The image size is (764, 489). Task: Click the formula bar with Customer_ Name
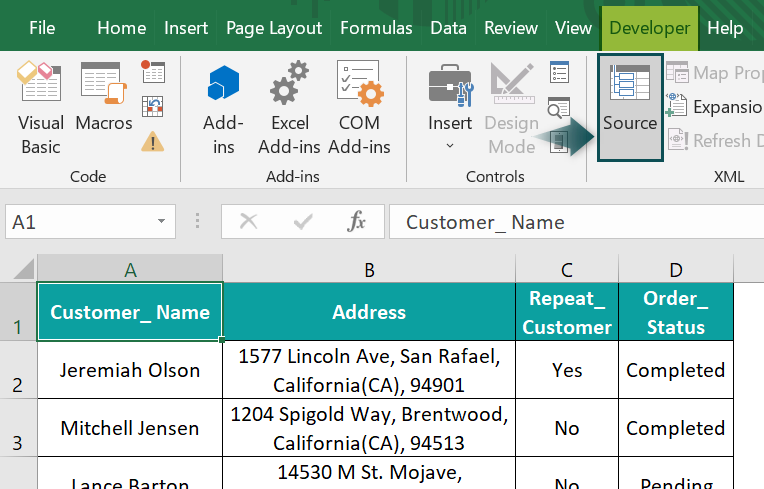click(576, 222)
